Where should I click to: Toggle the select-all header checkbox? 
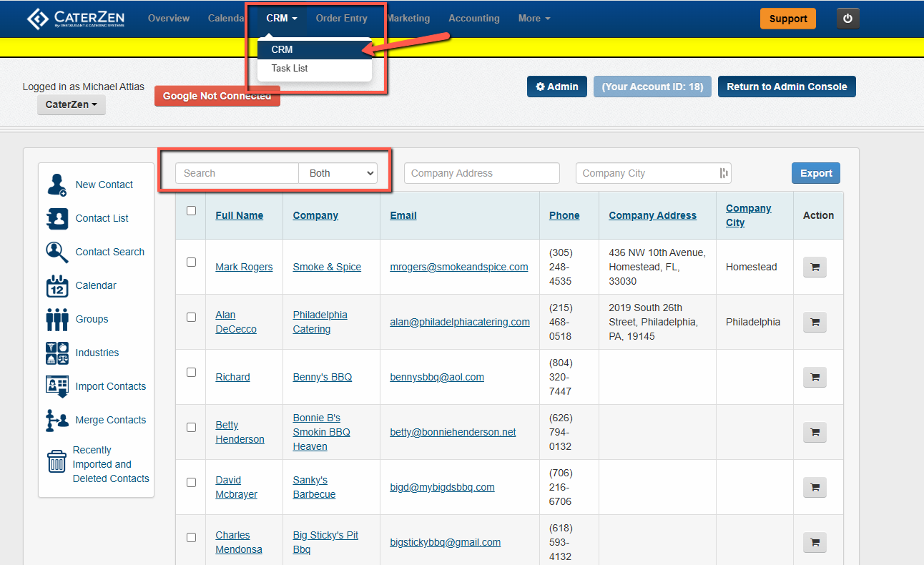coord(191,210)
